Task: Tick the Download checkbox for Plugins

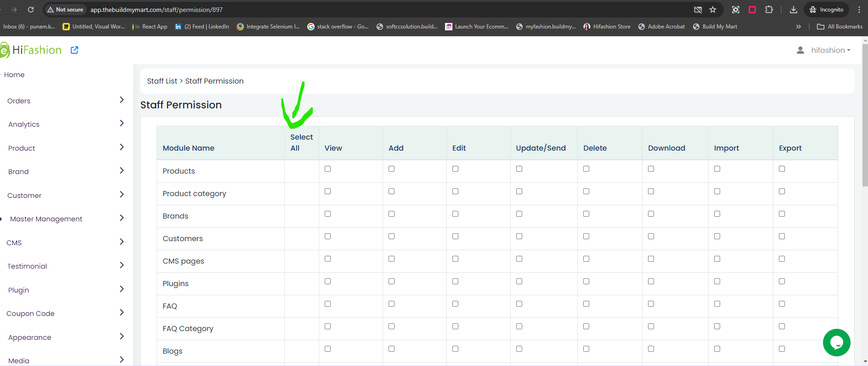Action: pos(651,281)
